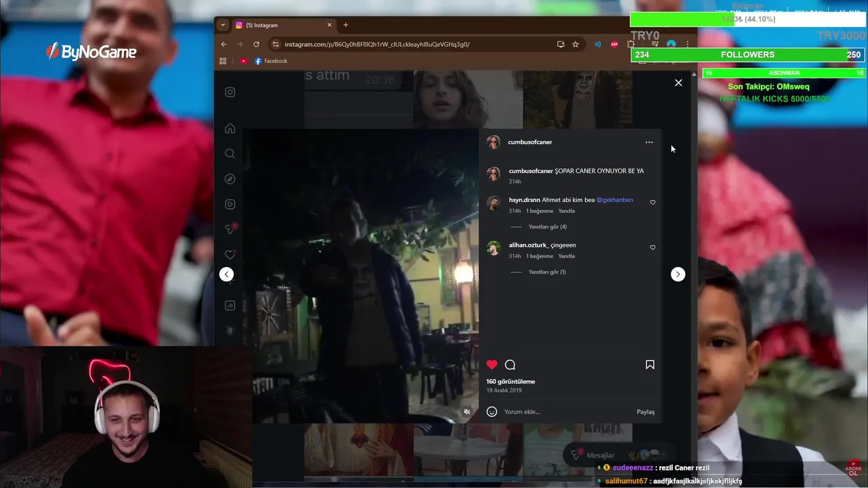Open profile avatar at bottom of sidebar
The image size is (868, 488).
(230, 331)
